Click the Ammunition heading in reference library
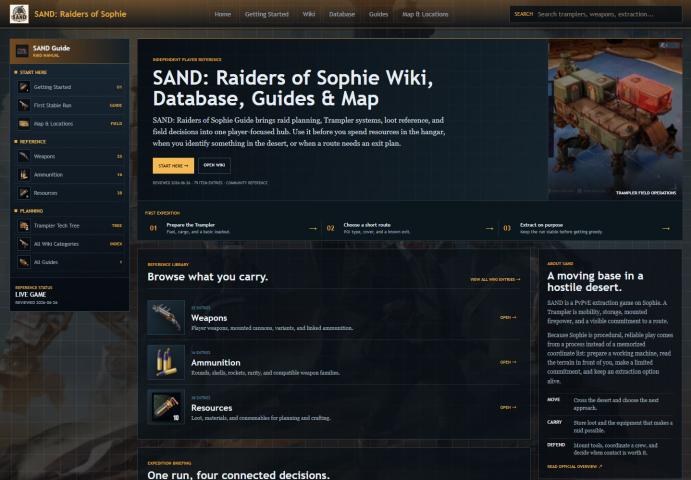Screen dimensions: 691x480 pos(215,363)
